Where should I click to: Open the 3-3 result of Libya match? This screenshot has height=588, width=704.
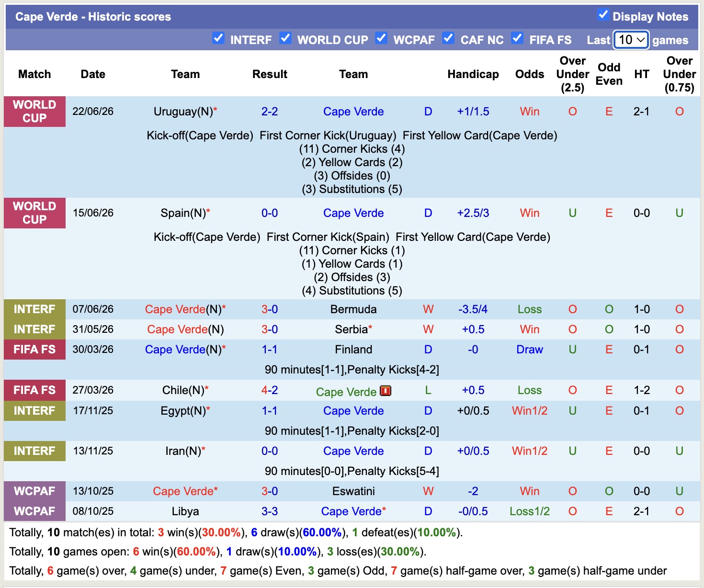point(270,511)
